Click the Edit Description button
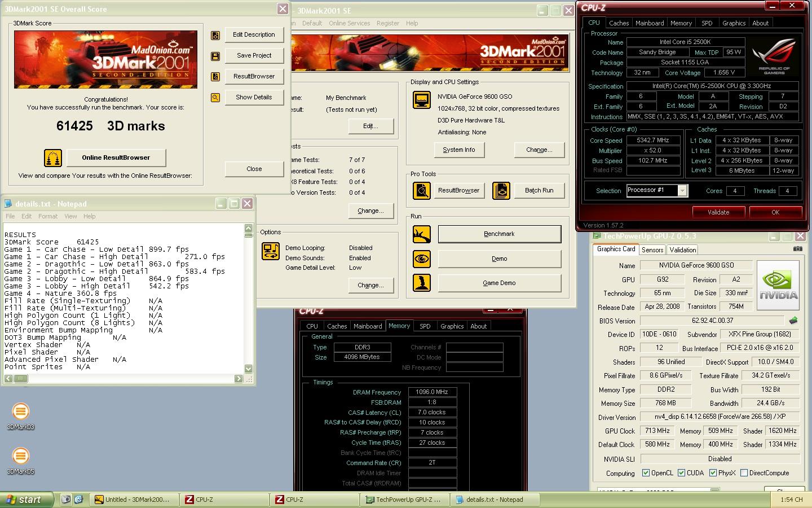Image resolution: width=812 pixels, height=508 pixels. point(254,35)
